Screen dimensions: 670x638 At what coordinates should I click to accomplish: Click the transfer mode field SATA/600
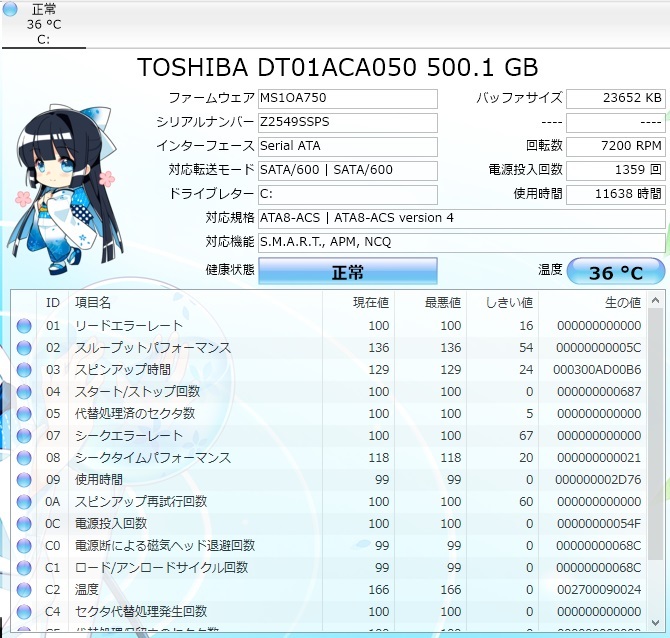click(348, 170)
